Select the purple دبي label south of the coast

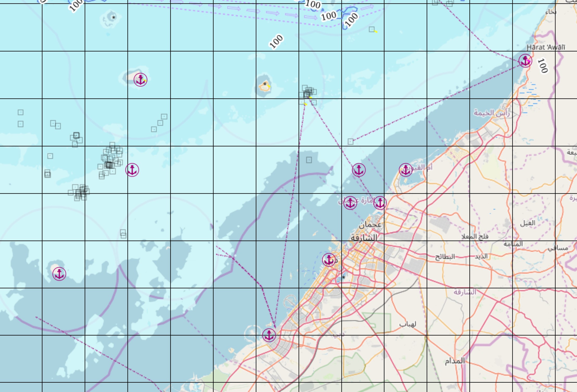(x=338, y=335)
